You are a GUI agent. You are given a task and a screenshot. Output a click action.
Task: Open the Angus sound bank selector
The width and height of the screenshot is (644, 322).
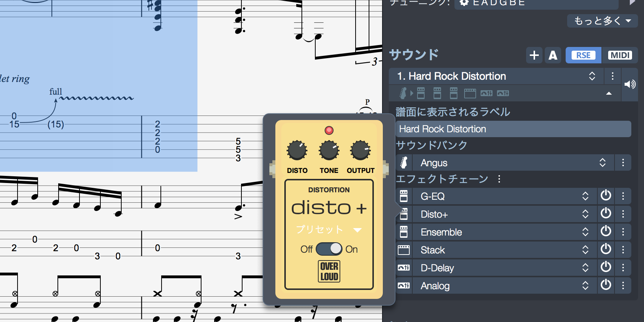[x=602, y=163]
